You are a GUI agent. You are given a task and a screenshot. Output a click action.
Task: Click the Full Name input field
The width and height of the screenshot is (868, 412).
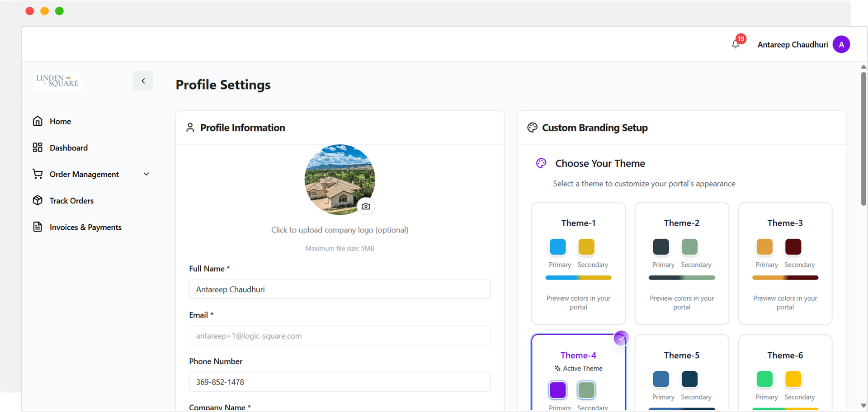[340, 289]
